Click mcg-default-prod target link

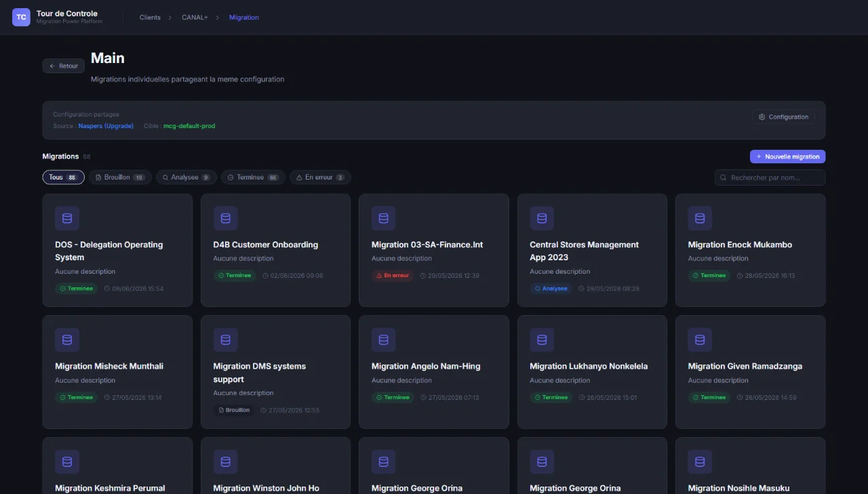(189, 126)
